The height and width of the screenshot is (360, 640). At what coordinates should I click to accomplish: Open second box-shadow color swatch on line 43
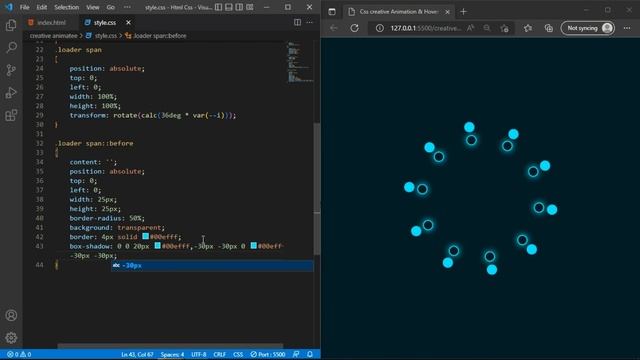253,246
